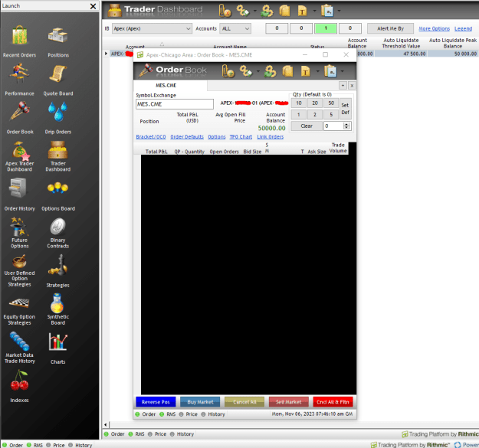
Task: Click the Link Orders link
Action: [x=270, y=137]
